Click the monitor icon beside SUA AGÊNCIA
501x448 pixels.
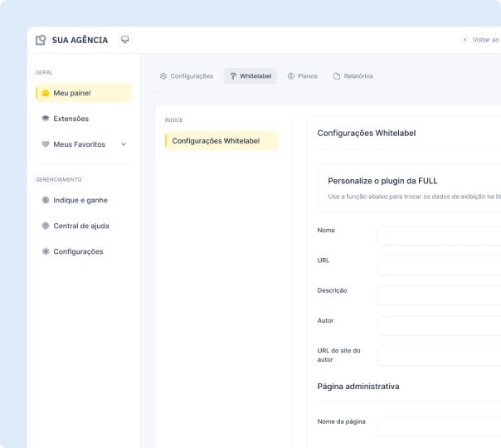(125, 40)
